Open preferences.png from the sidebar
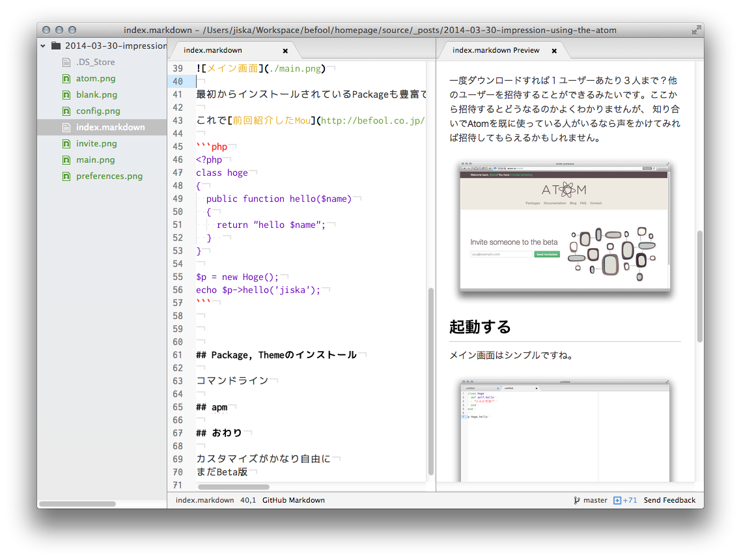 [x=109, y=176]
